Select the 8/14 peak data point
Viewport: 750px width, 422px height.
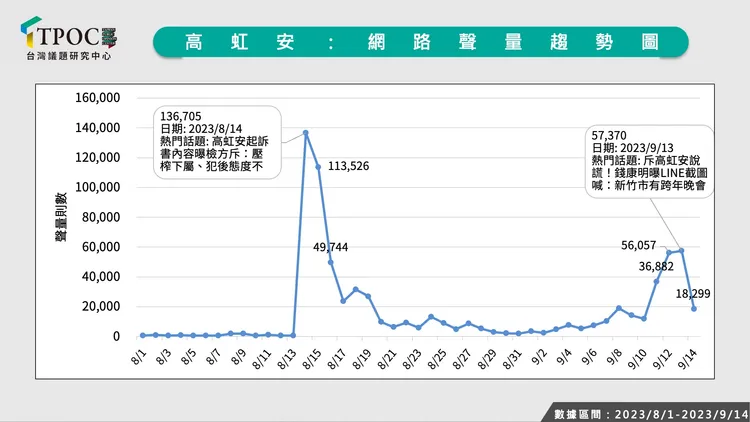click(x=306, y=133)
